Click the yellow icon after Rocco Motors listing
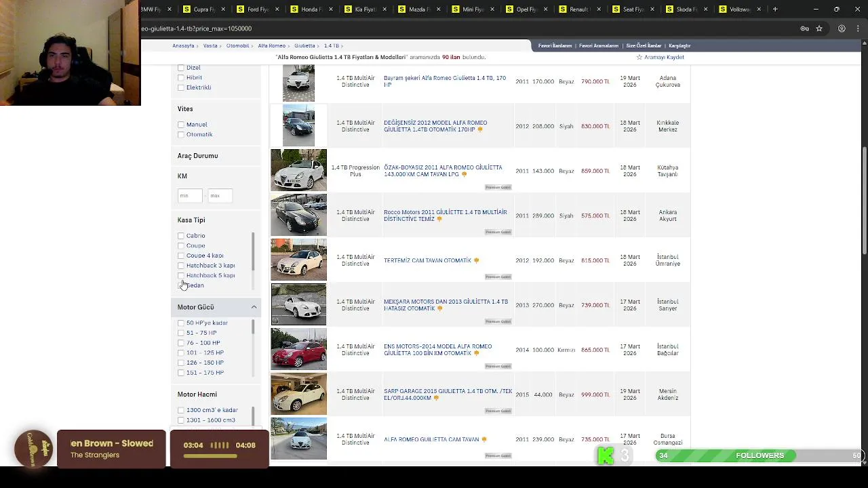Image resolution: width=868 pixels, height=488 pixels. (x=439, y=219)
